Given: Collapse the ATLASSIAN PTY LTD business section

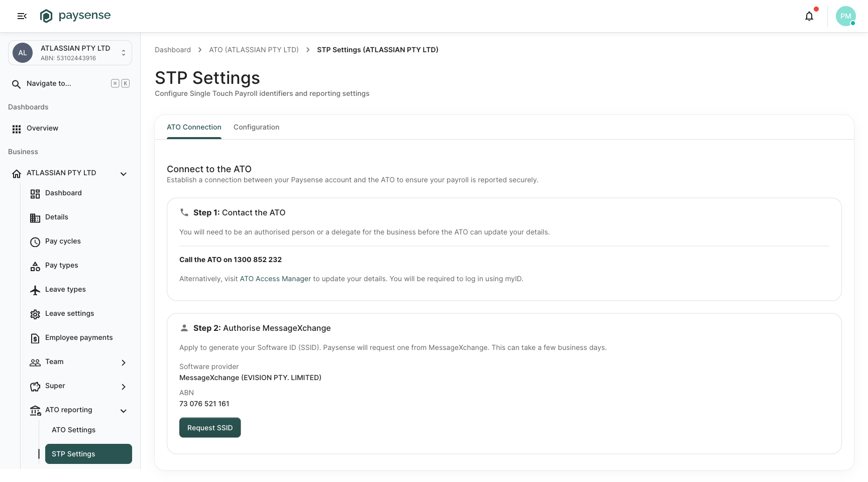Looking at the screenshot, I should tap(124, 174).
